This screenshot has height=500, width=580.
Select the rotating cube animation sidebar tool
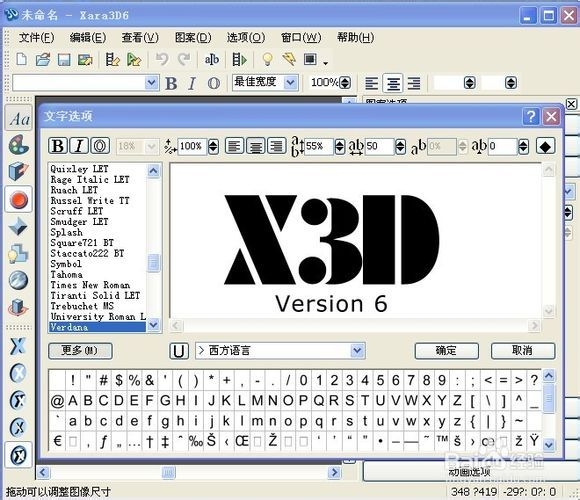click(18, 307)
